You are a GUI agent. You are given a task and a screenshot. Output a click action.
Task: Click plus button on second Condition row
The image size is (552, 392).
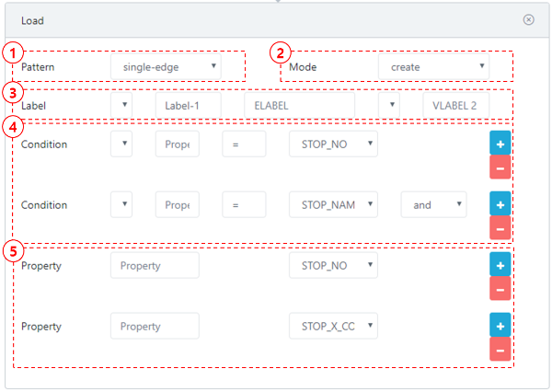(x=500, y=205)
